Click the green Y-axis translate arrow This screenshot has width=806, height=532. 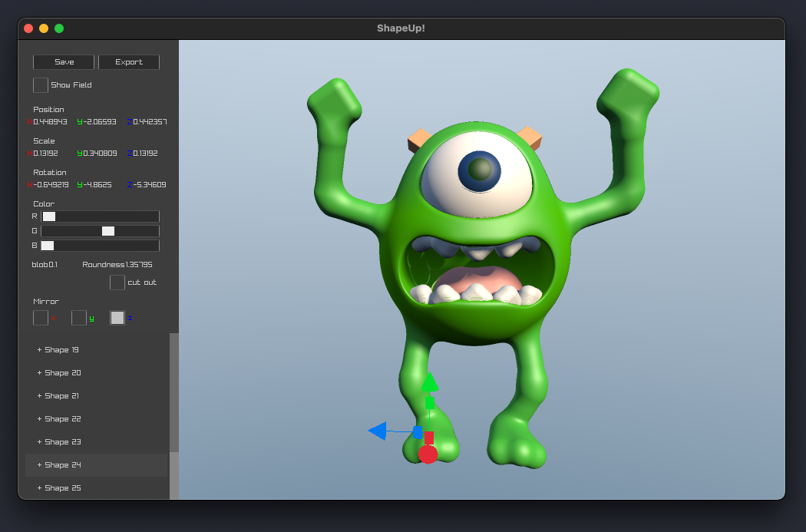tap(429, 381)
